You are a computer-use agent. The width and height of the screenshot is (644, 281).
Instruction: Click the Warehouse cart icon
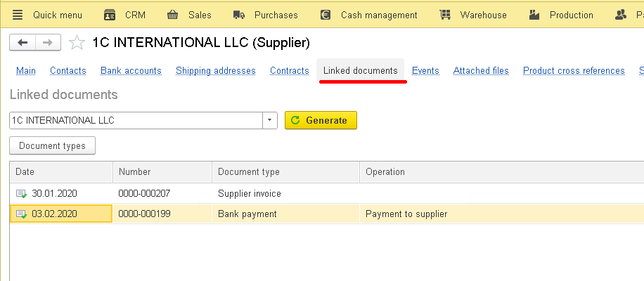(x=444, y=15)
